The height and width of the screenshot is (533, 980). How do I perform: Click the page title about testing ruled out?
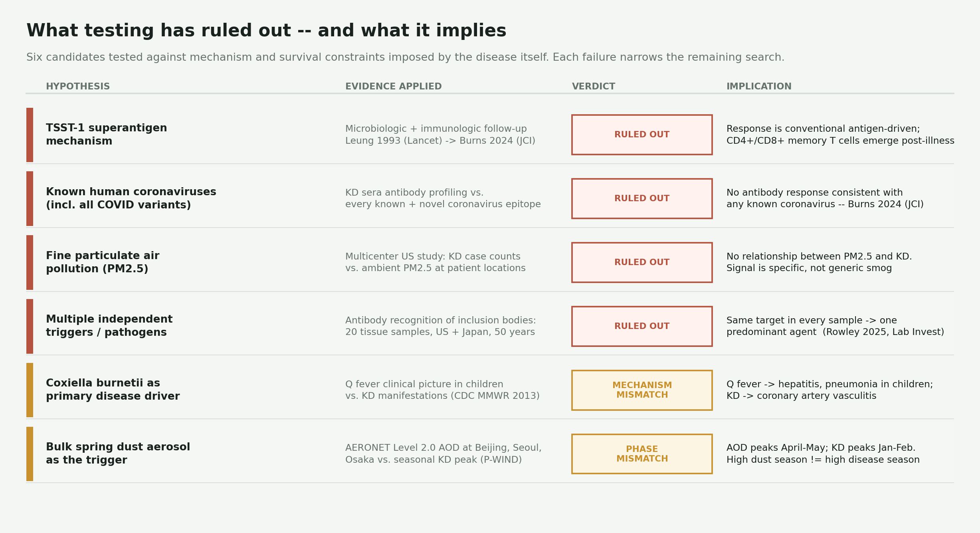[266, 31]
